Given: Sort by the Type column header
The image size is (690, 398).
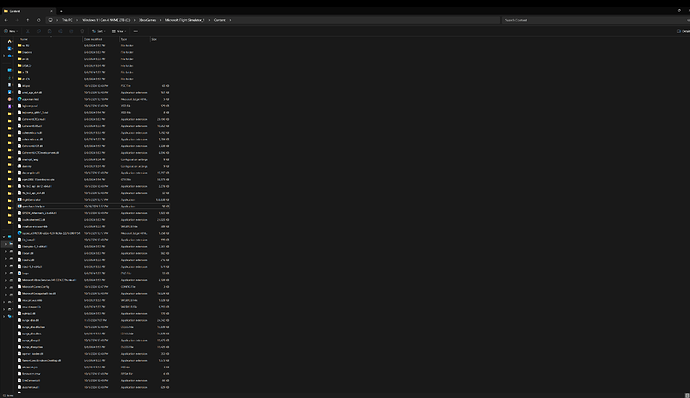Looking at the screenshot, I should tap(134, 39).
